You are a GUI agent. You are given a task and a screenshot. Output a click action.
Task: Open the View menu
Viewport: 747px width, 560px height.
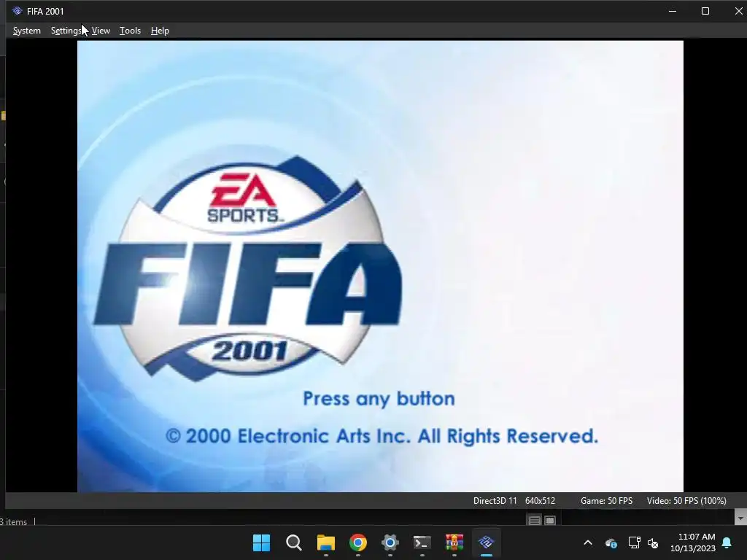[x=101, y=31]
